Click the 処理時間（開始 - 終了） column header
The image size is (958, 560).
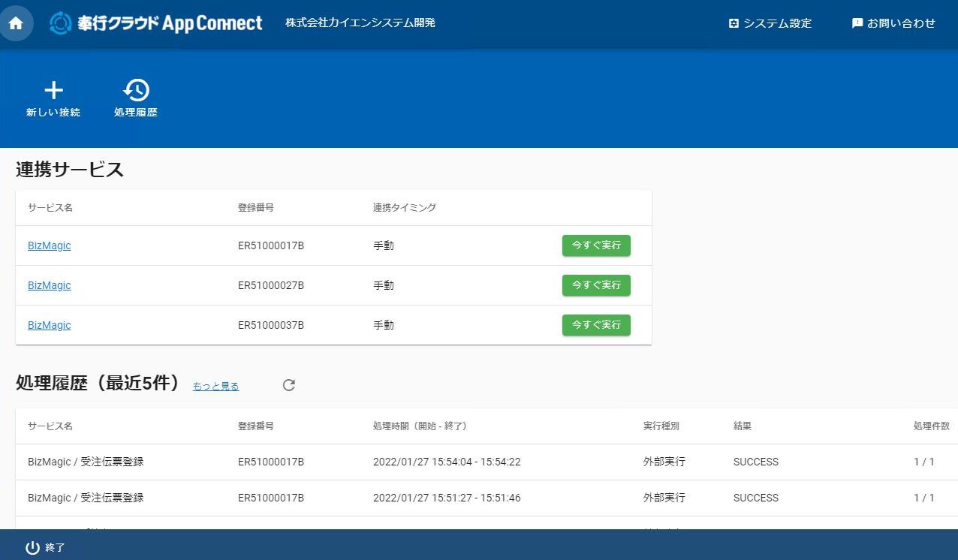pos(420,426)
